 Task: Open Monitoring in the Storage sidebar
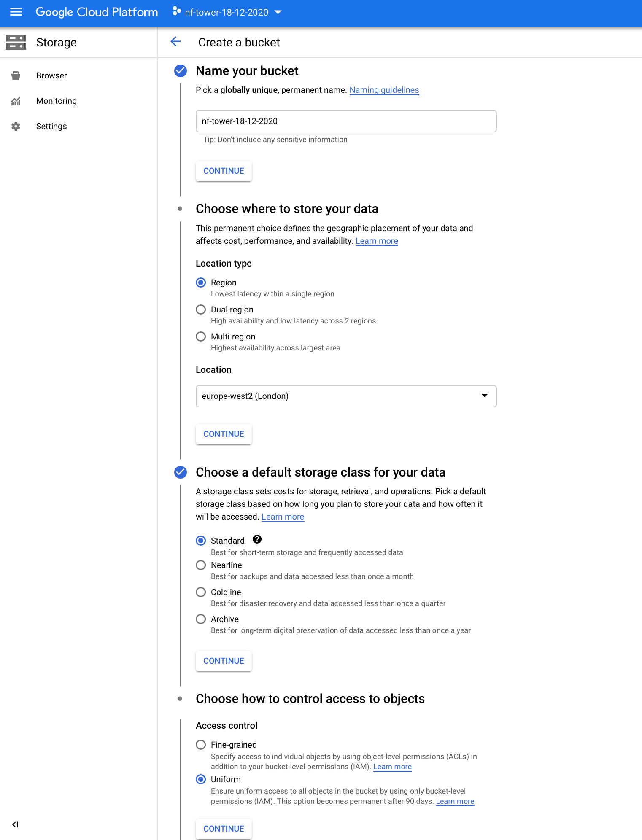(57, 101)
